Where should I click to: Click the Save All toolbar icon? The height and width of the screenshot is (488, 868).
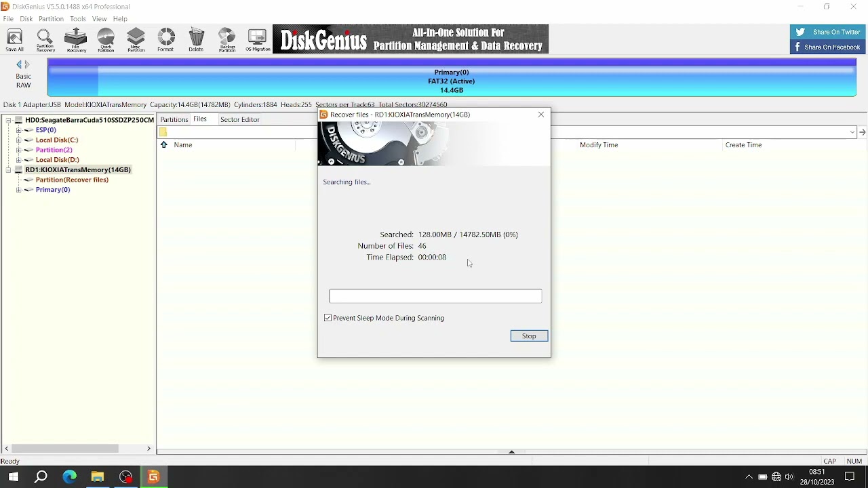tap(14, 41)
